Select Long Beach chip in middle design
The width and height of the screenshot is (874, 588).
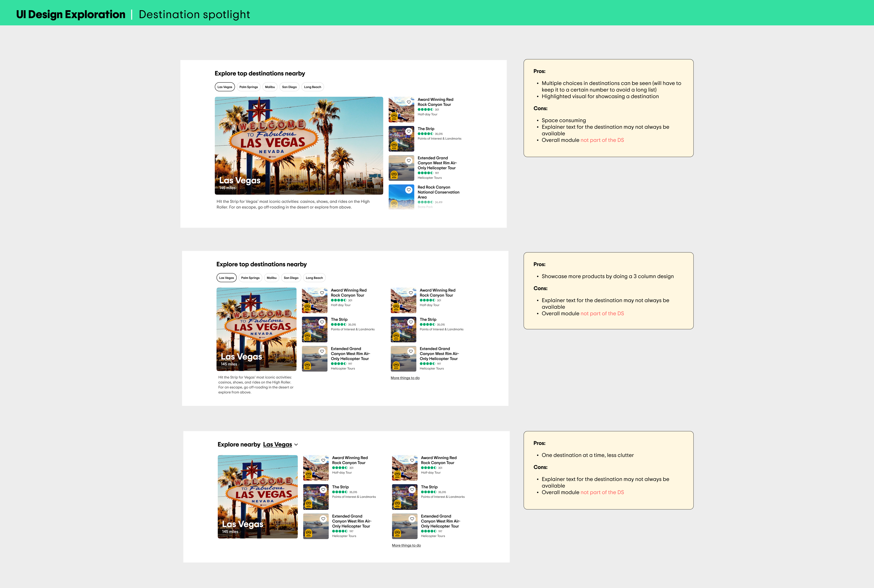click(314, 278)
